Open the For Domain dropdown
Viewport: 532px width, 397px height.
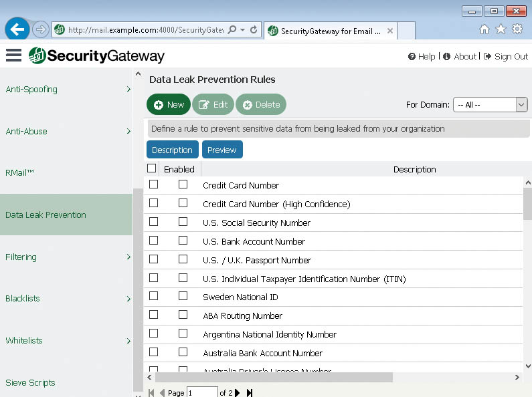coord(490,105)
